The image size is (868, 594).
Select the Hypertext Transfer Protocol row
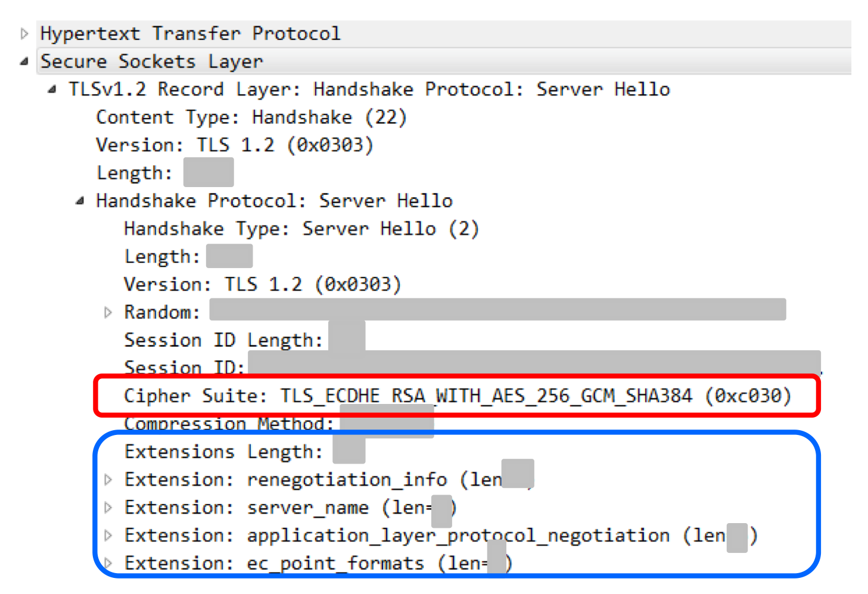(444, 34)
